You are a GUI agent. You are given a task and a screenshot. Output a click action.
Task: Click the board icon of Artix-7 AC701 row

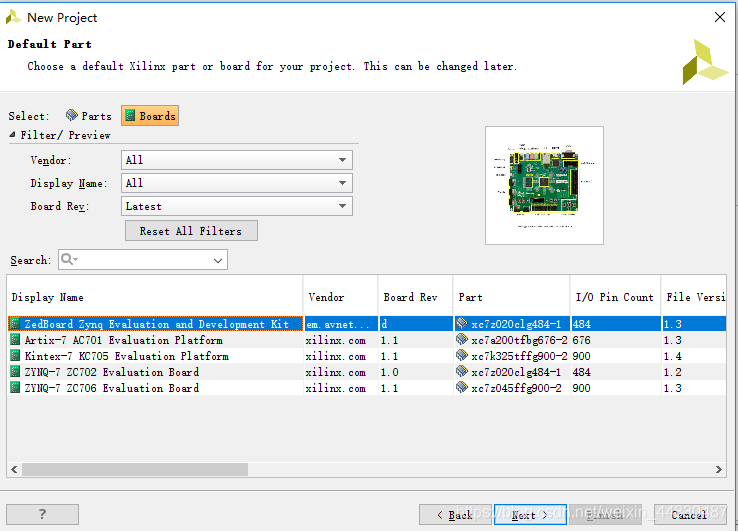pos(15,340)
